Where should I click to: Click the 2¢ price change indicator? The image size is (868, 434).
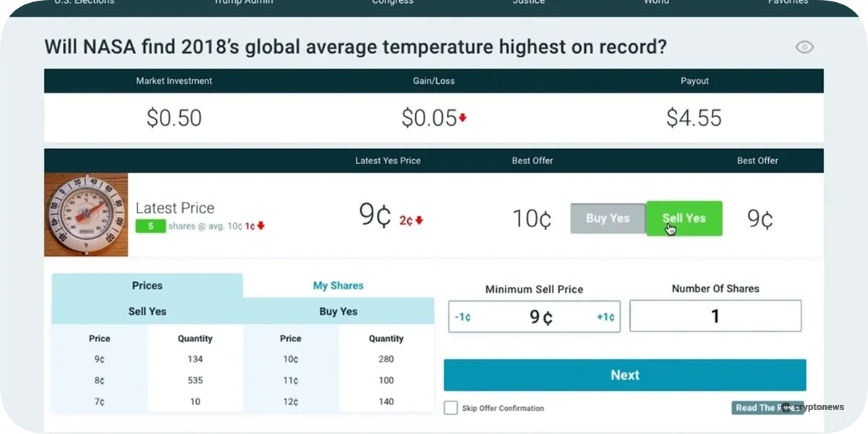(411, 221)
